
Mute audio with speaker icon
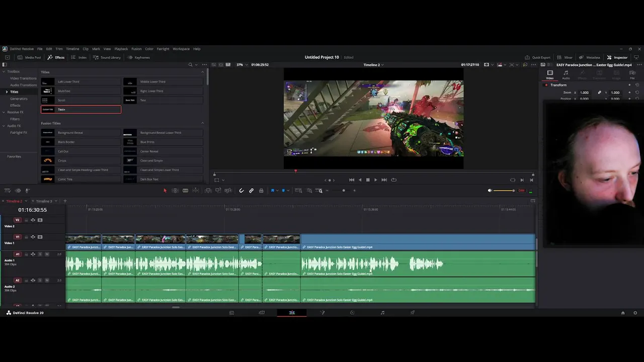click(490, 191)
